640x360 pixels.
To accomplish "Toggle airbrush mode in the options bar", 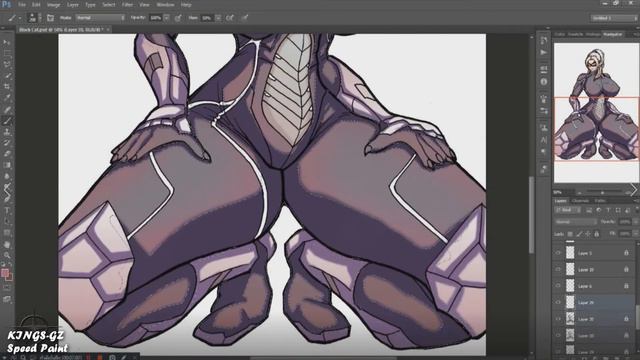I will tap(230, 18).
